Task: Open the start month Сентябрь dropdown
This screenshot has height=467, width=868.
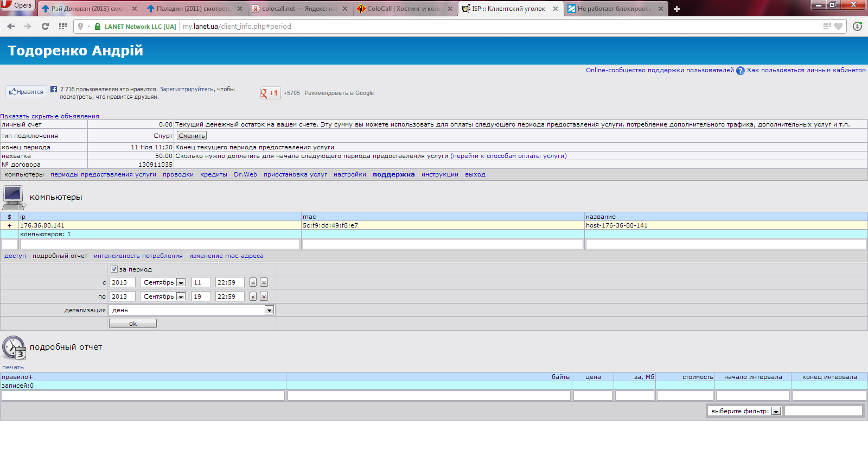Action: (163, 282)
